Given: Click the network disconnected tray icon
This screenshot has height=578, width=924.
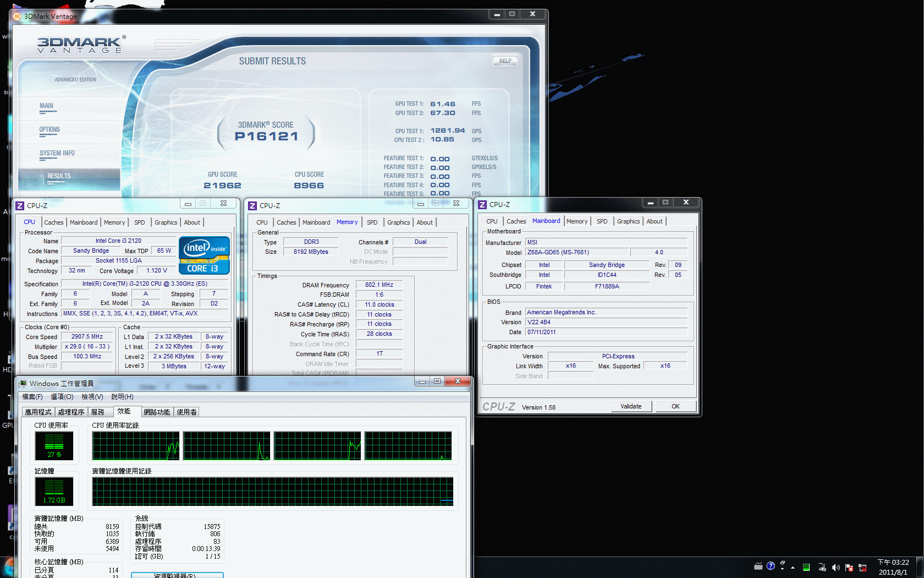Looking at the screenshot, I should (862, 568).
